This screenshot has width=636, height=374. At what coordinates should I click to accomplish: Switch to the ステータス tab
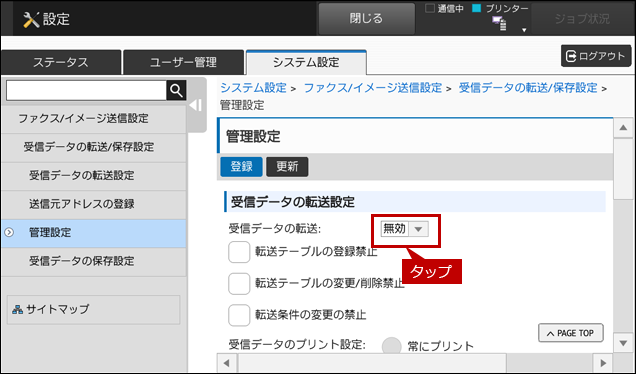[61, 62]
